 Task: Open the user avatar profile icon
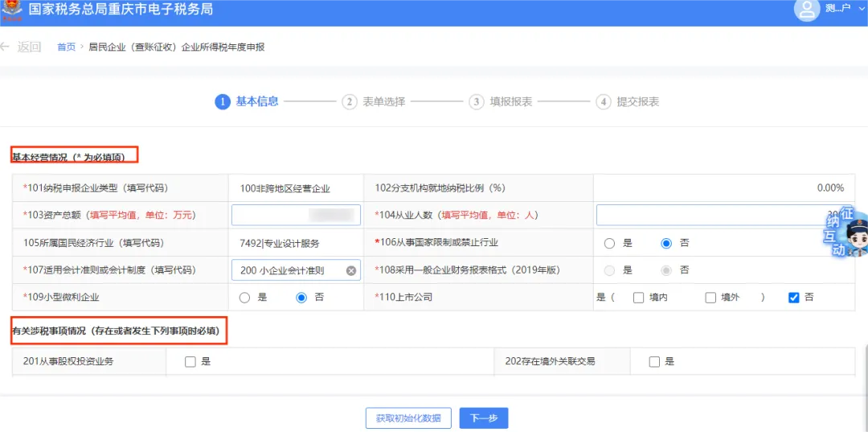point(806,10)
